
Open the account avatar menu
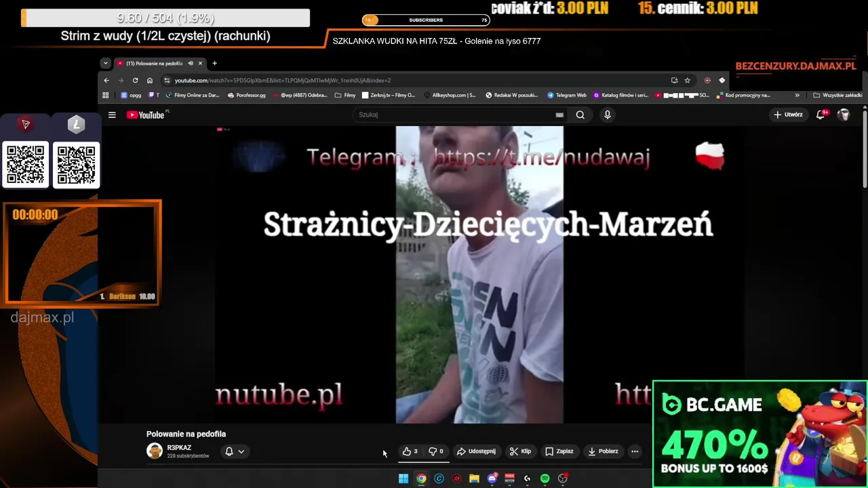pyautogui.click(x=844, y=115)
